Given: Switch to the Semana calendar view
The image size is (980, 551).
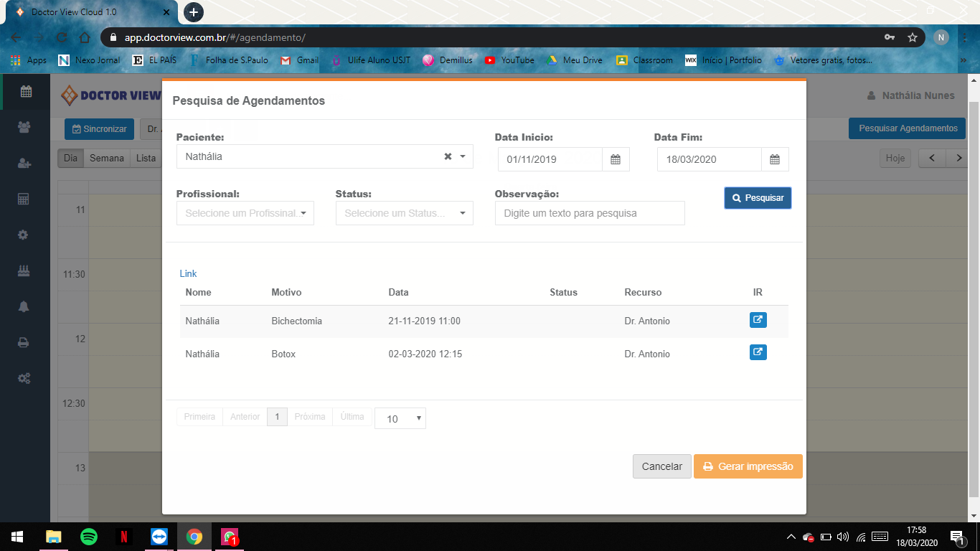Looking at the screenshot, I should click(106, 158).
